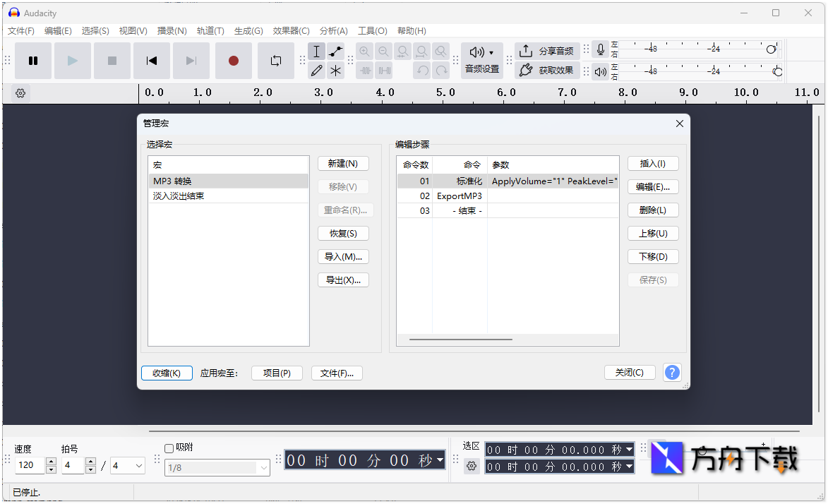Click the 编辑(E)... button in macro dialog
Viewport: 828px width, 504px height.
tap(653, 187)
